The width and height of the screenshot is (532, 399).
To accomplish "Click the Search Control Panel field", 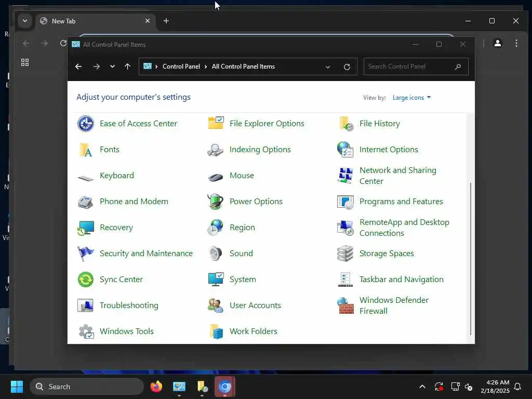I will coord(416,66).
